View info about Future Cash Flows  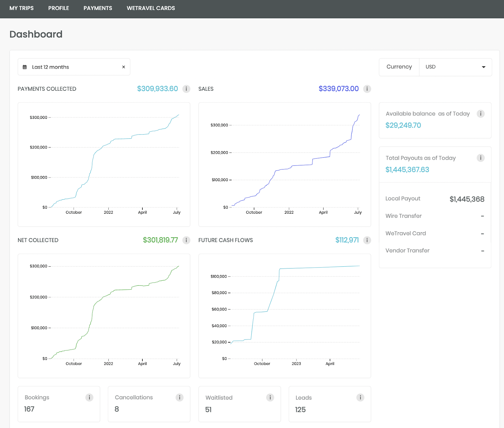[x=367, y=240]
